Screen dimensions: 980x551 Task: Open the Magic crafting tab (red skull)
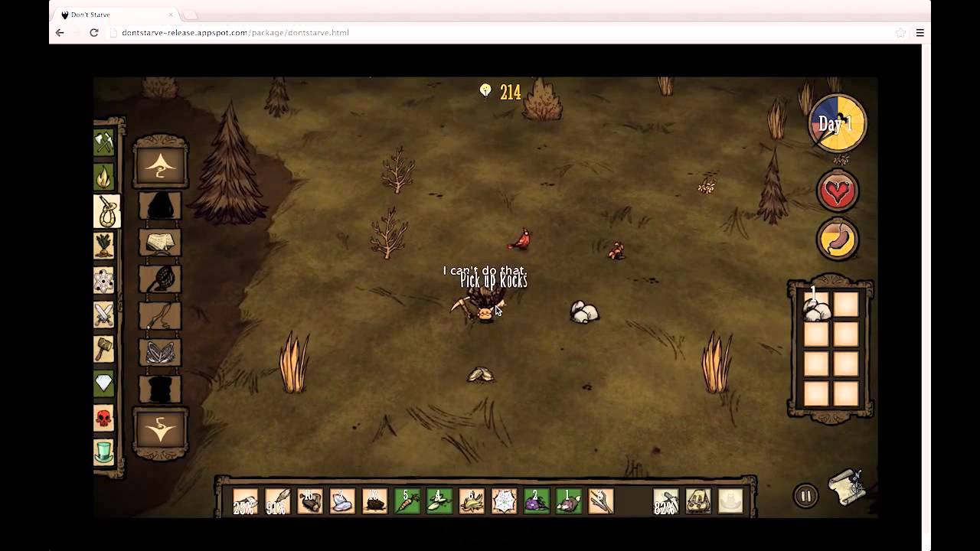tap(104, 418)
